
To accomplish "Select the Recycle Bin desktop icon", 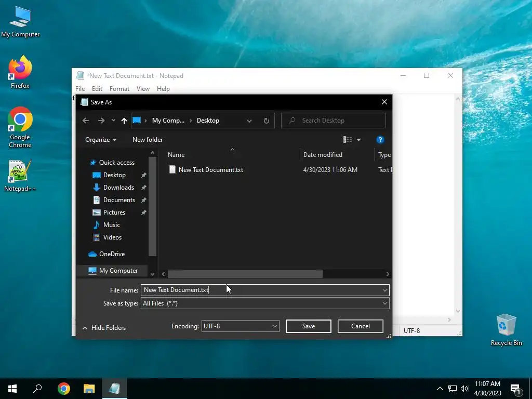I will (506, 330).
